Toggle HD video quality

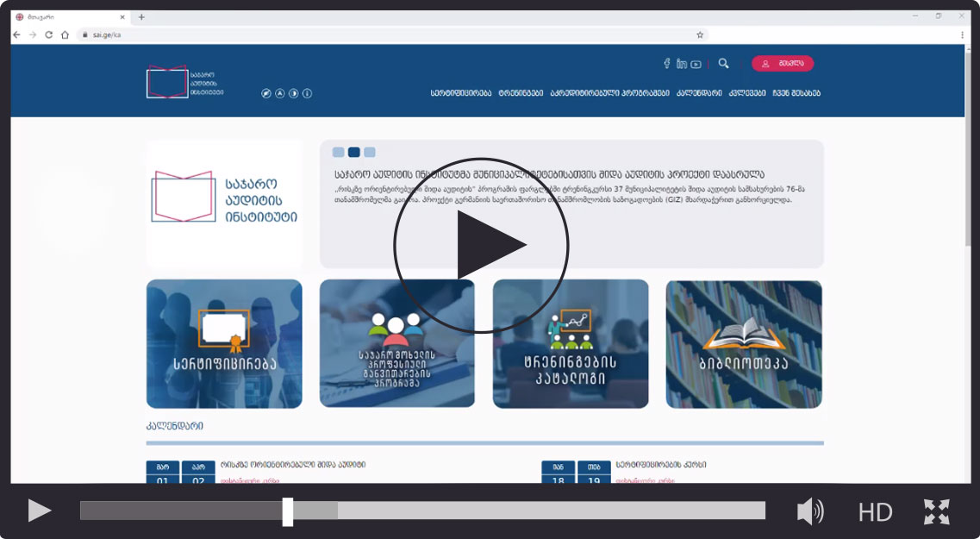coord(875,512)
